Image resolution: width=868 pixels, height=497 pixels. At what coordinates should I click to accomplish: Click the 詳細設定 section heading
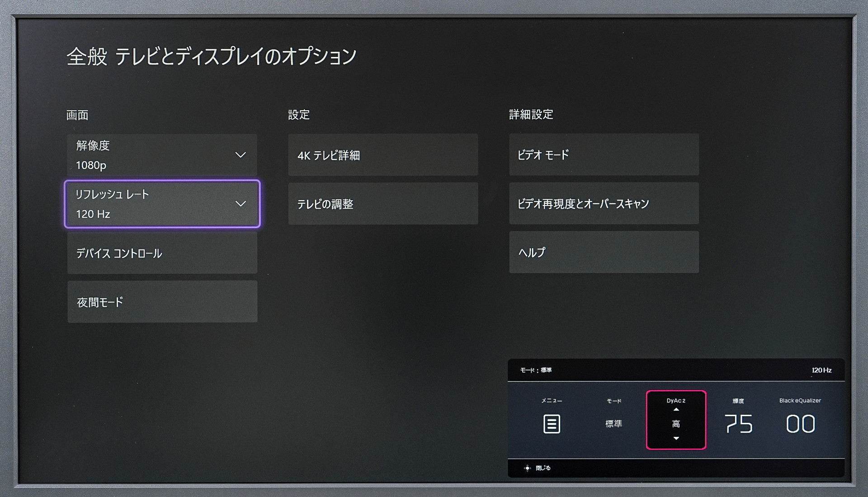tap(531, 114)
